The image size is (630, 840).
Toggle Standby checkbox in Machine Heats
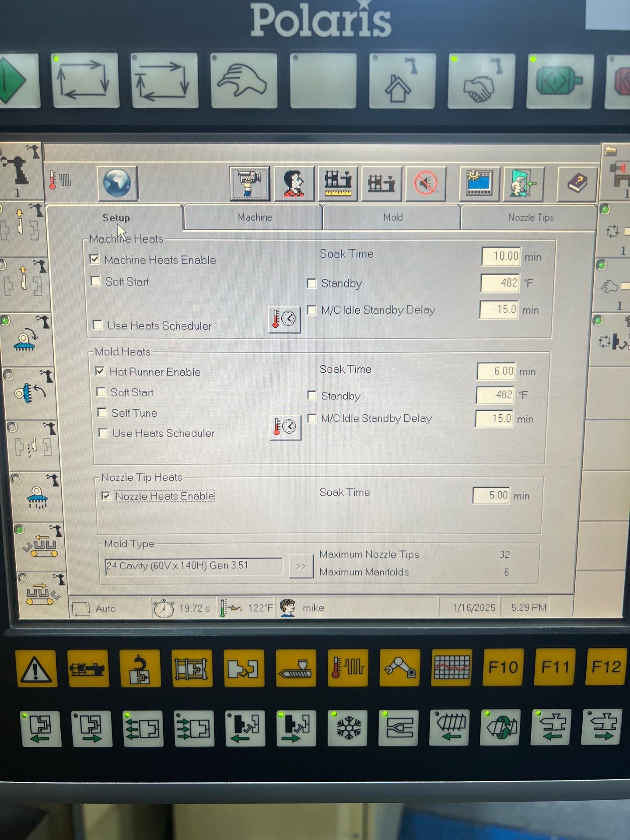tap(311, 283)
